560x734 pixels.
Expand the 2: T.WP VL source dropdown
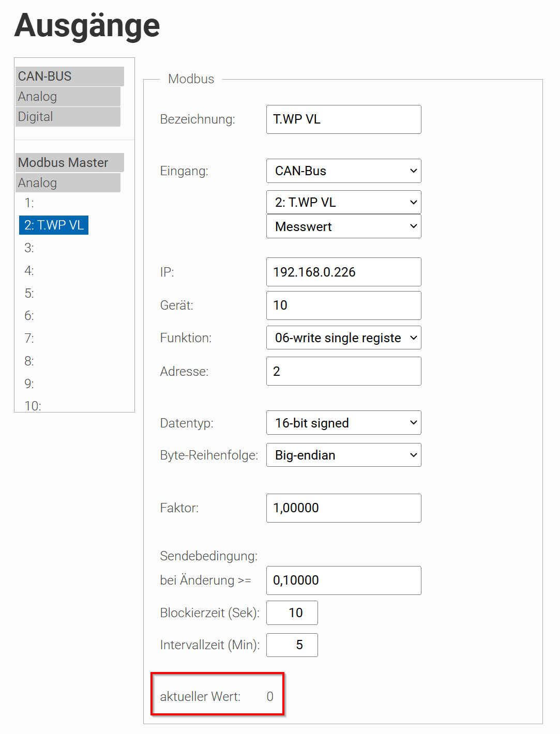coord(343,202)
